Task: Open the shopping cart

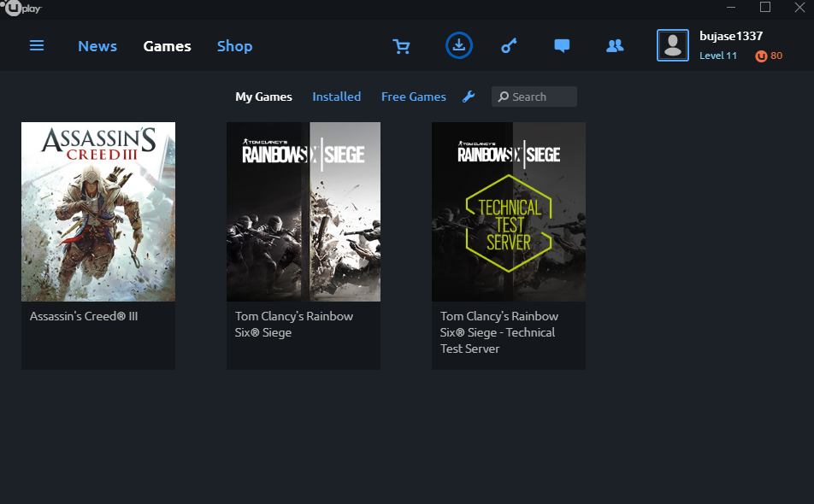Action: [x=401, y=46]
